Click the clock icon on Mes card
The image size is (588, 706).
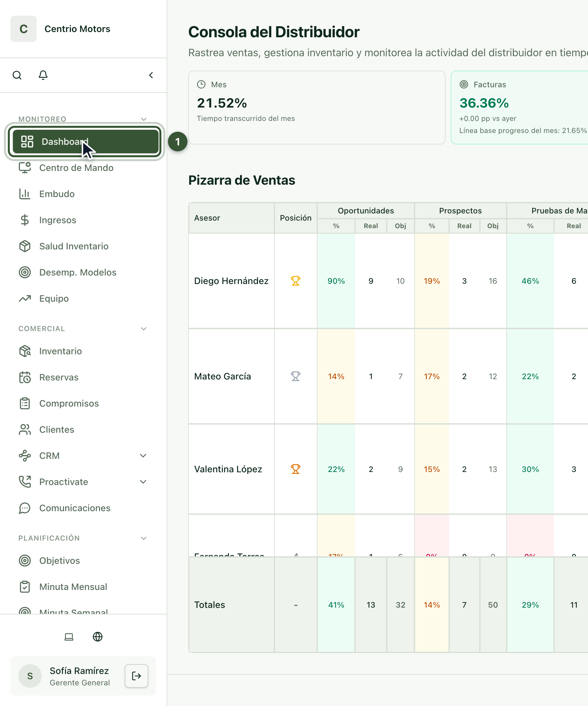pos(201,84)
